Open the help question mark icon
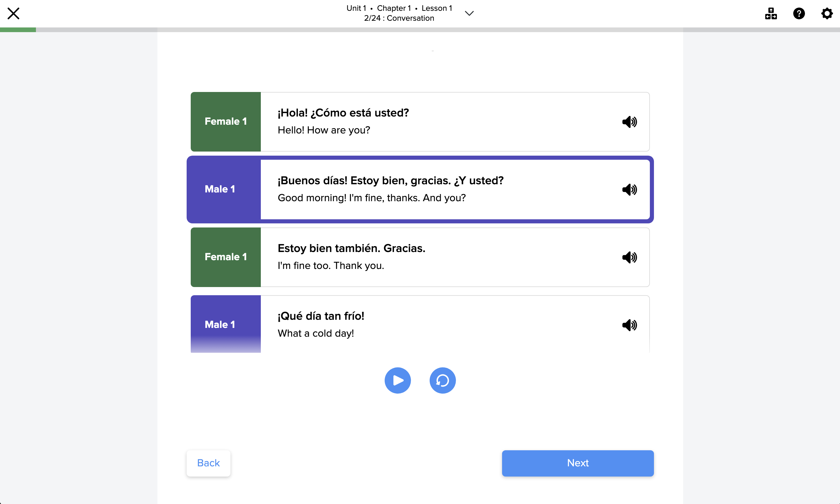840x504 pixels. coord(799,14)
